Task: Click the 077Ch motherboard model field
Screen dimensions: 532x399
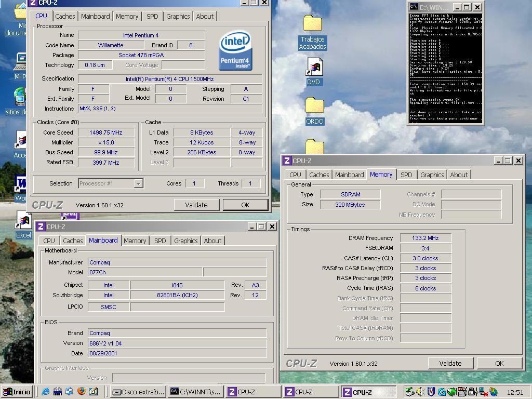Action: click(x=145, y=272)
